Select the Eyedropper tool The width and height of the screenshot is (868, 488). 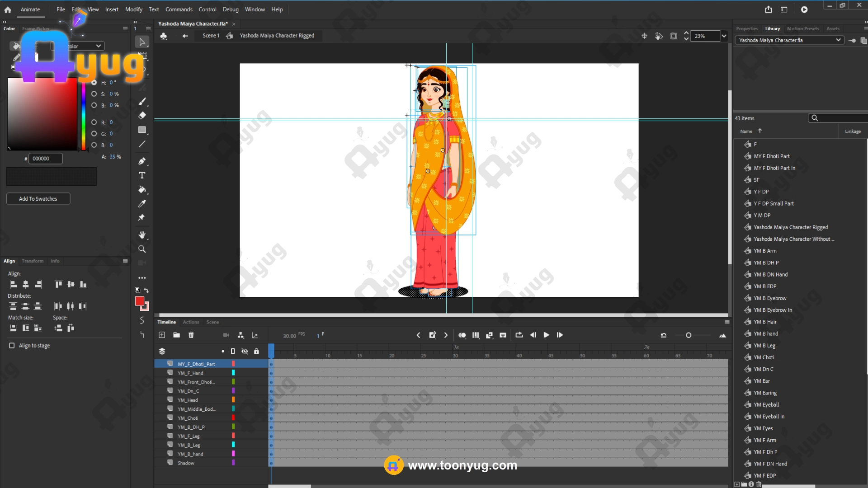tap(142, 204)
